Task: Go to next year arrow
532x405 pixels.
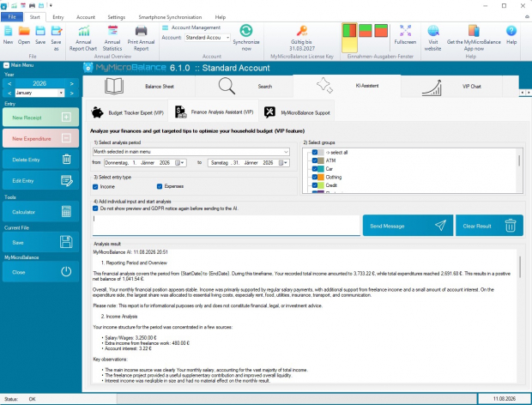Action: coord(71,83)
